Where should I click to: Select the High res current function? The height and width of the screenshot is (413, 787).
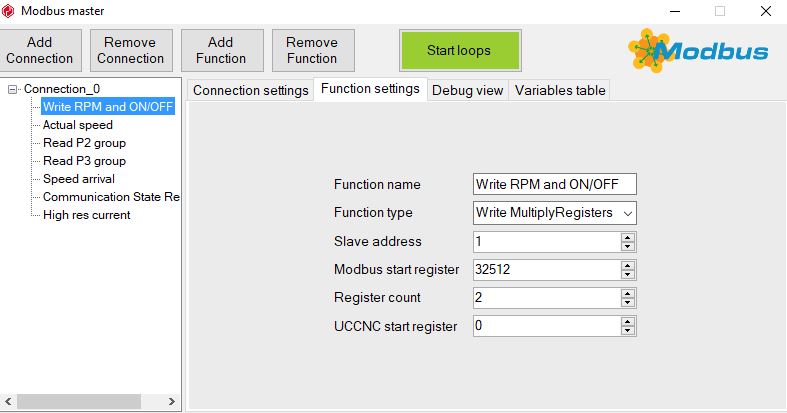pos(86,214)
